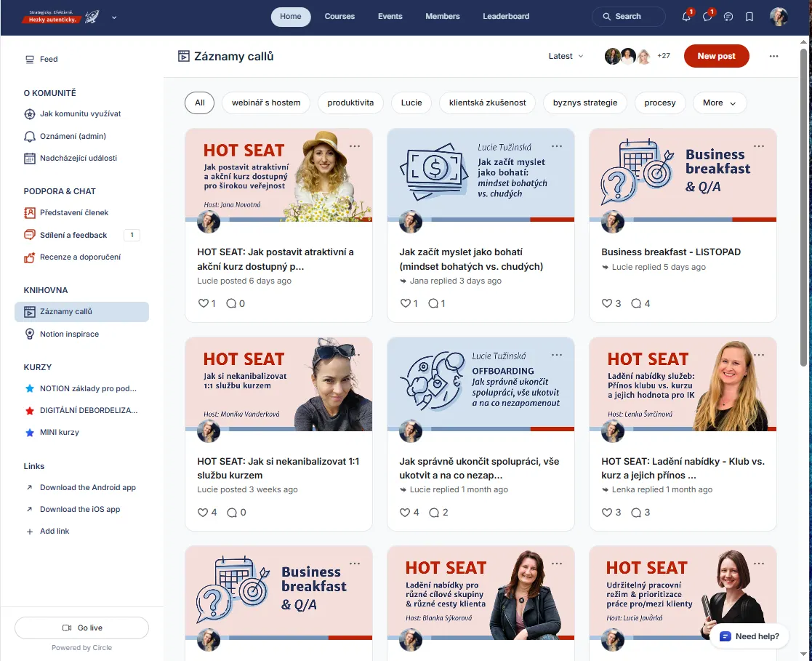Like the HOT SEAT nekanibalizovat post
Screen dimensions: 812x661
click(203, 512)
